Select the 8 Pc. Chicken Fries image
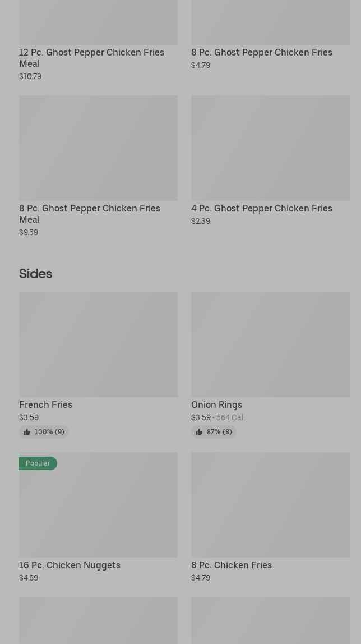 [270, 505]
